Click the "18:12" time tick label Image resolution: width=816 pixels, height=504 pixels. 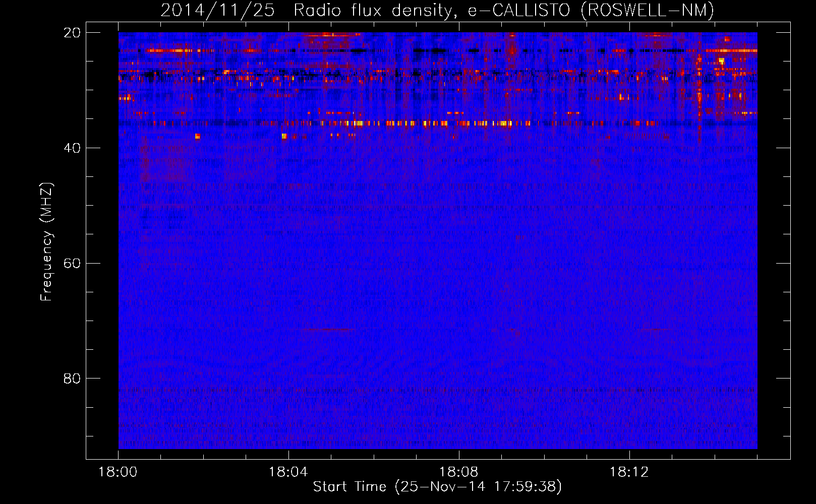point(629,472)
